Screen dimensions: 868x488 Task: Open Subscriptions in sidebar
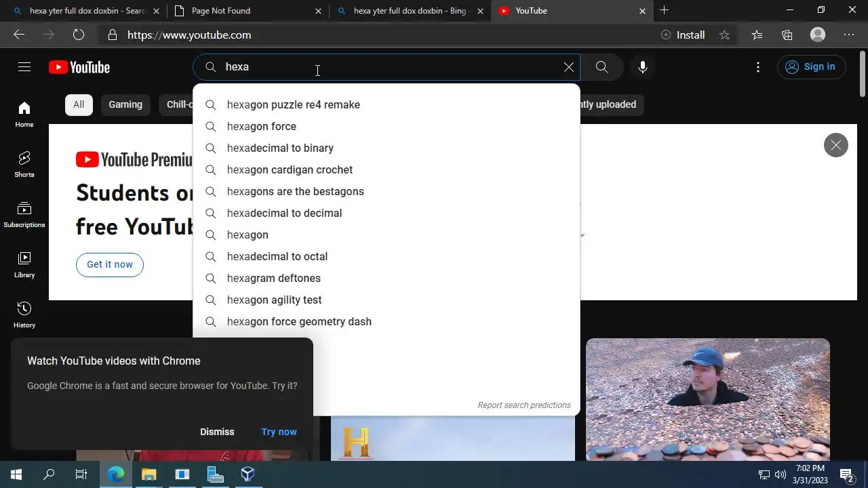[24, 215]
